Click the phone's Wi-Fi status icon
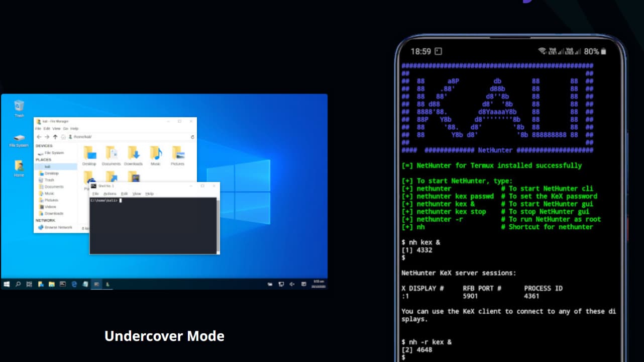The width and height of the screenshot is (644, 362). point(543,51)
